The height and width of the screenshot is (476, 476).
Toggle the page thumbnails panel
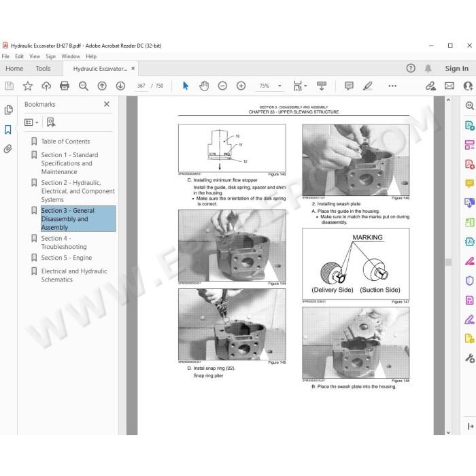point(8,109)
